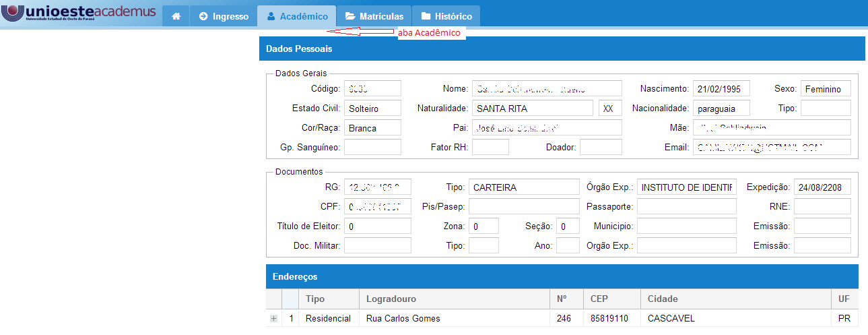868x335 pixels.
Task: Click the empty Tipo field in Dados Gerais
Action: click(826, 109)
